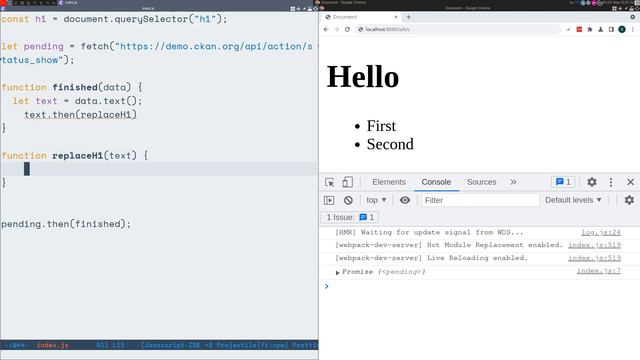The height and width of the screenshot is (360, 640).
Task: Open log.js:24 source link
Action: pos(601,232)
